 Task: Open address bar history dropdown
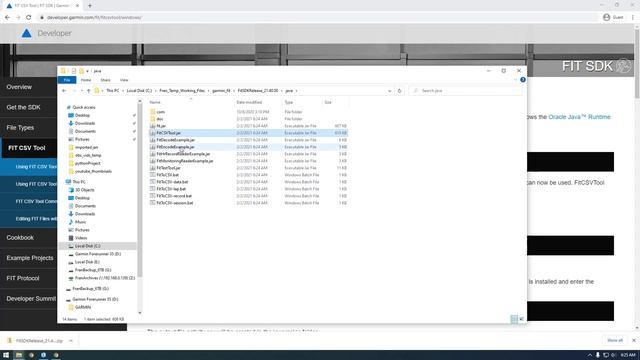tap(390, 91)
